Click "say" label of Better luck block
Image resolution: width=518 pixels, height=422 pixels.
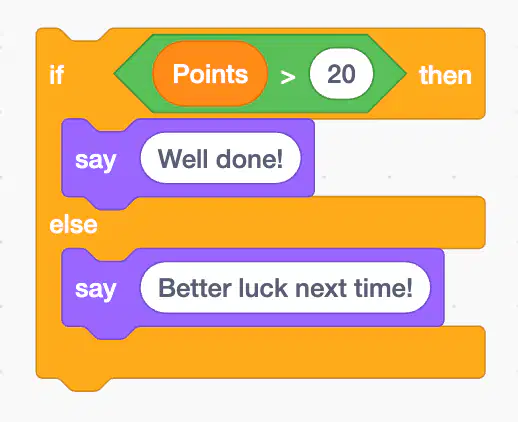(96, 289)
